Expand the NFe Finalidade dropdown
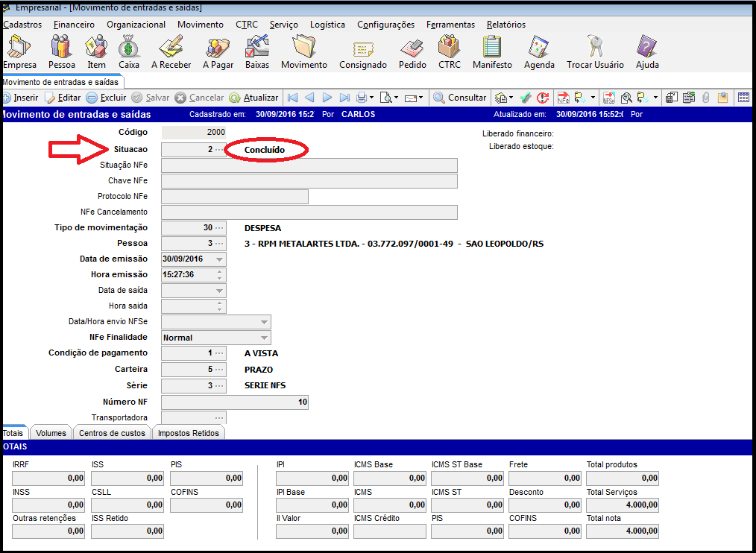The width and height of the screenshot is (756, 553). pos(264,338)
